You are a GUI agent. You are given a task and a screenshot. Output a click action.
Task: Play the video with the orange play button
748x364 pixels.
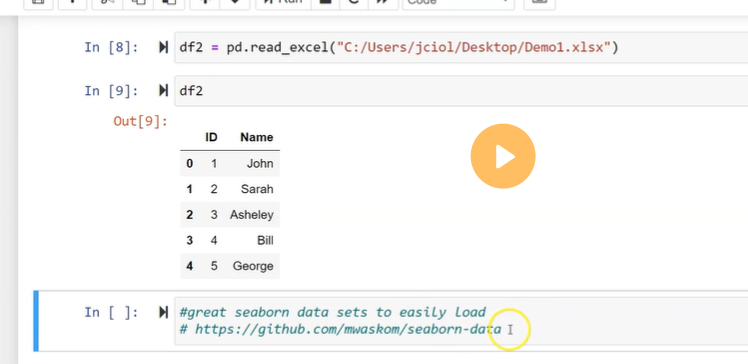[503, 156]
